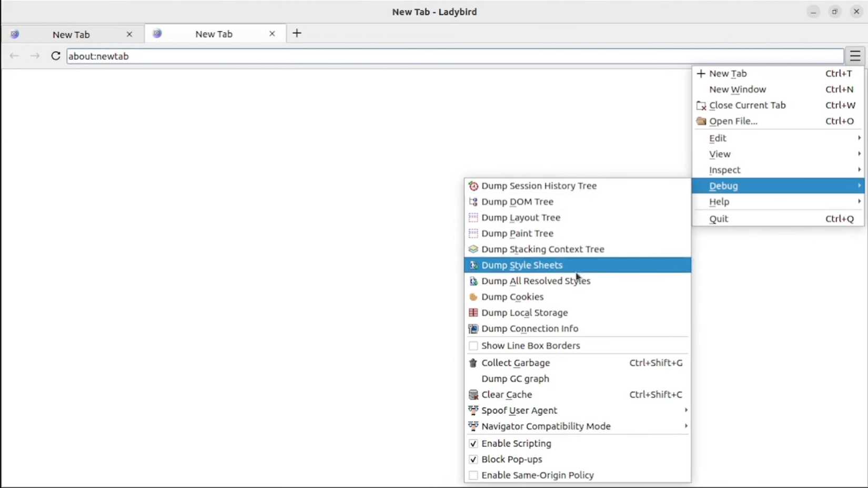Viewport: 868px width, 488px height.
Task: Minimize the Ladybird window
Action: pos(813,12)
